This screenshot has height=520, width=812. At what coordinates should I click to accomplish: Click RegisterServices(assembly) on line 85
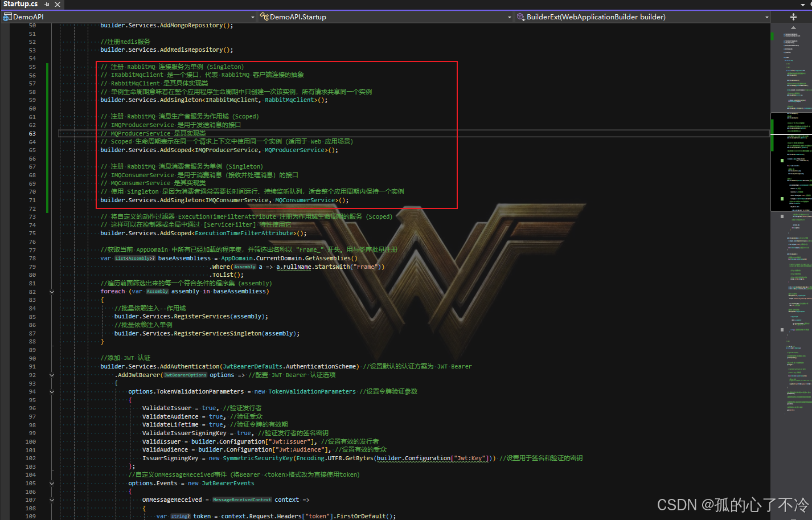(219, 317)
